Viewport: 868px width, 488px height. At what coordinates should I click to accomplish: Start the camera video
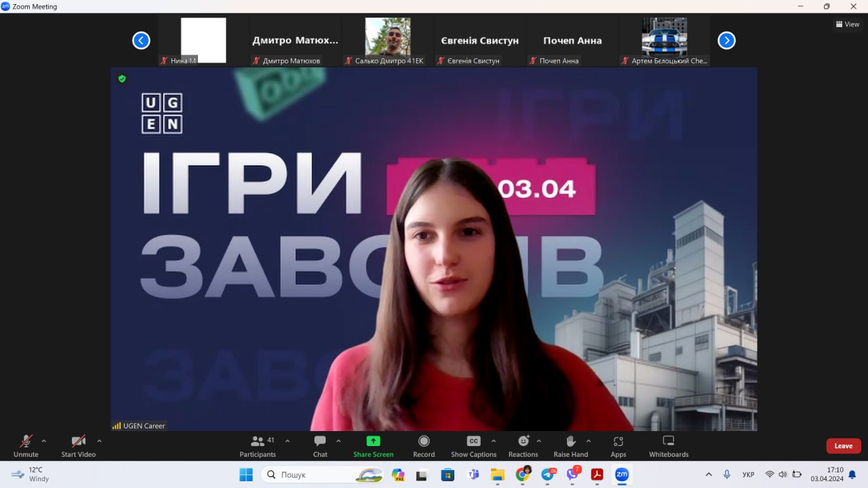[79, 446]
